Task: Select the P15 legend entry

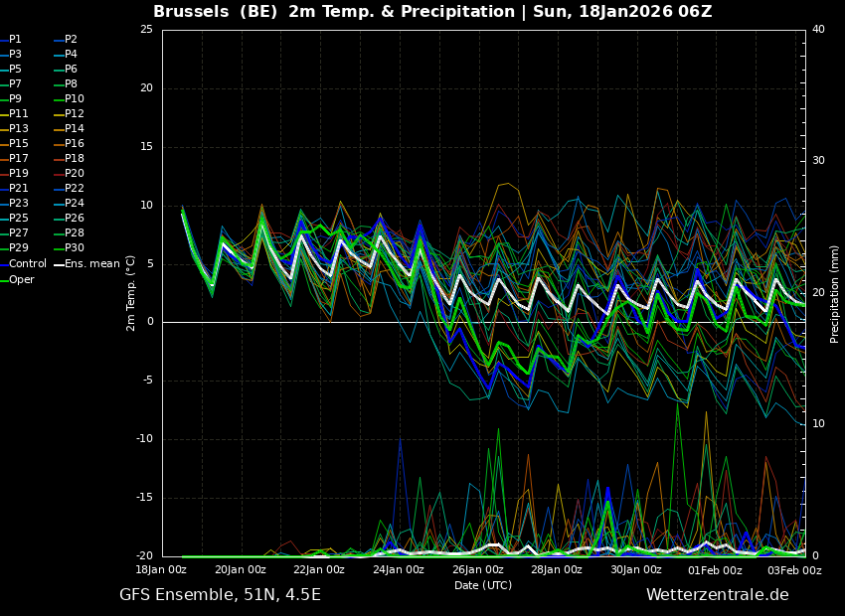Action: pyautogui.click(x=19, y=144)
